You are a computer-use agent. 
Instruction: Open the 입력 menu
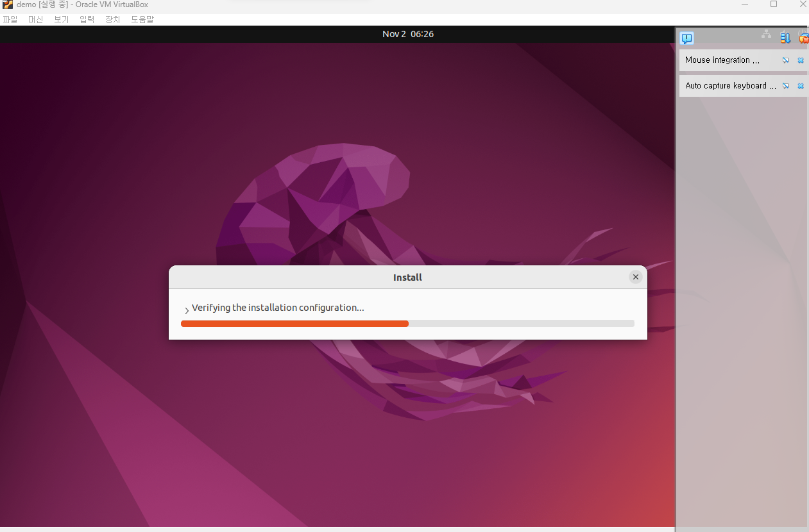click(87, 19)
